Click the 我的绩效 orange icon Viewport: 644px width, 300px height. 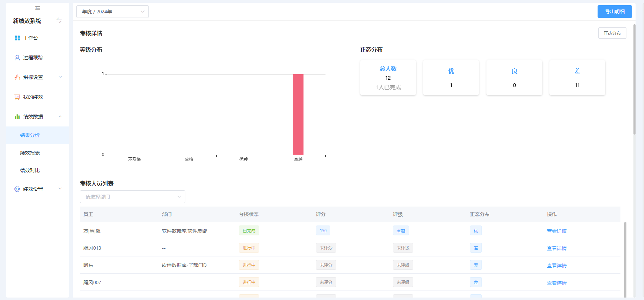tap(17, 97)
